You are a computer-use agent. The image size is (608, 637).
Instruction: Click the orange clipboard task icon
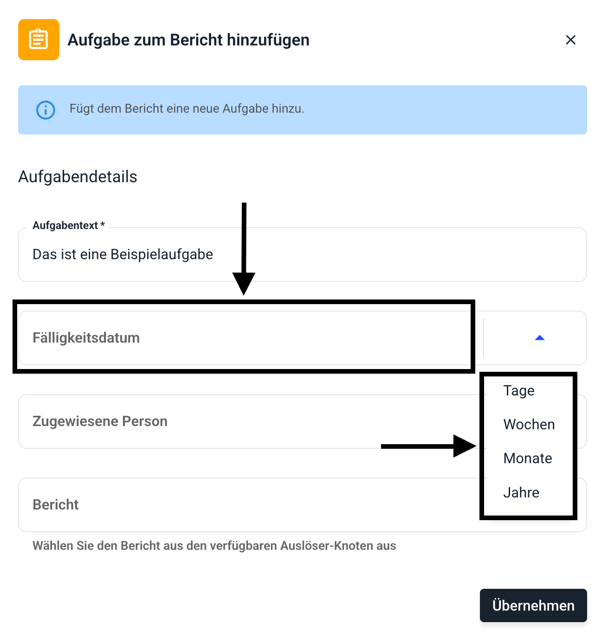[38, 40]
